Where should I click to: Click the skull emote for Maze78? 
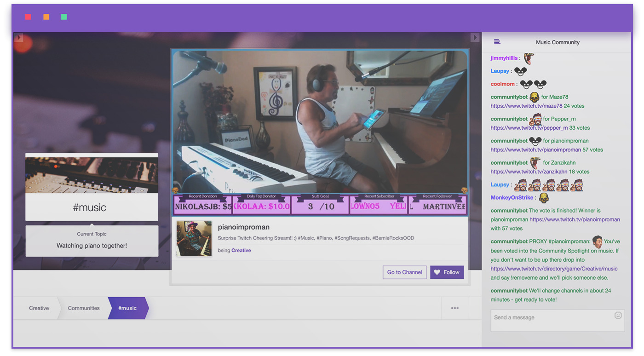point(534,97)
